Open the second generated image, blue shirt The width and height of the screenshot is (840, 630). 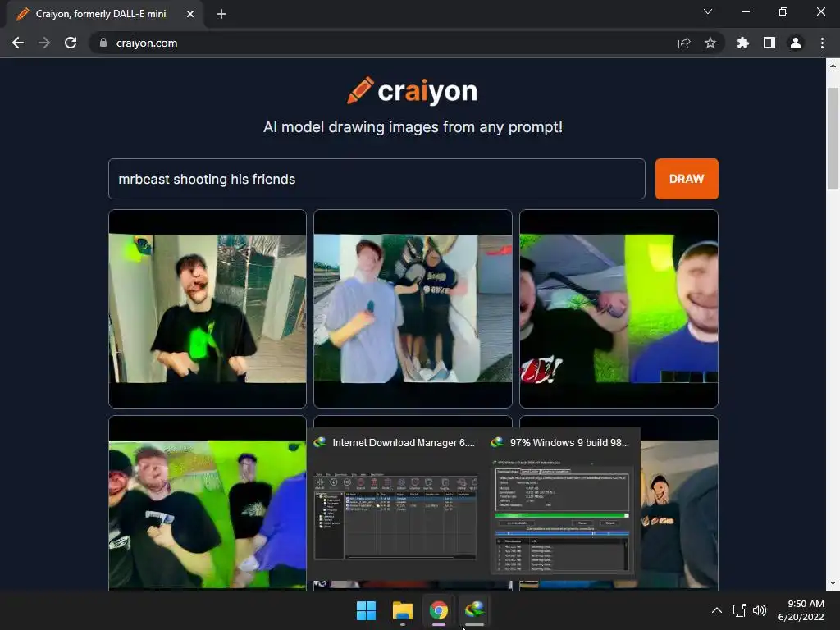(413, 308)
